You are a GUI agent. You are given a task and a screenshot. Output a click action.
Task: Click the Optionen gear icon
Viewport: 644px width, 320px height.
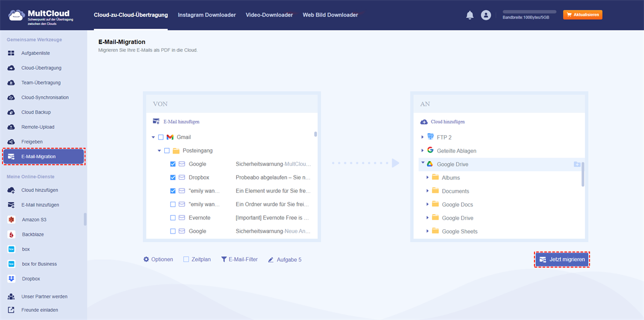click(x=147, y=259)
